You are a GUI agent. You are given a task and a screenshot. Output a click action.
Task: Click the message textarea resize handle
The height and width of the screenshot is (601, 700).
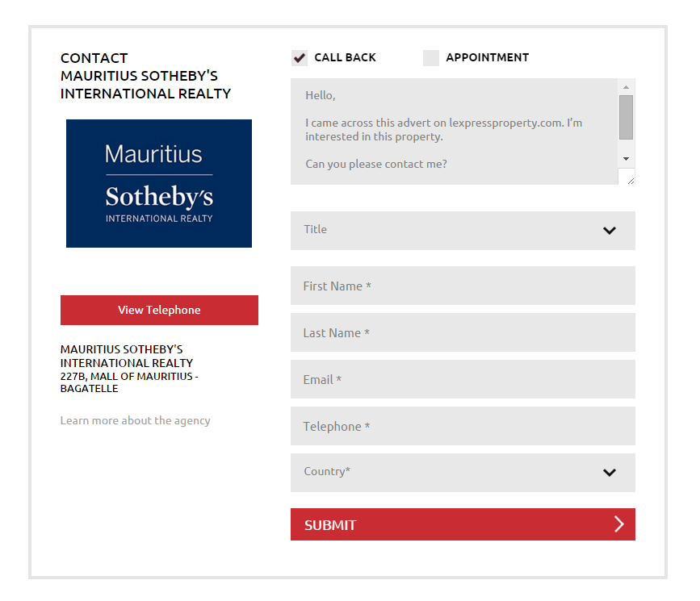pyautogui.click(x=631, y=180)
